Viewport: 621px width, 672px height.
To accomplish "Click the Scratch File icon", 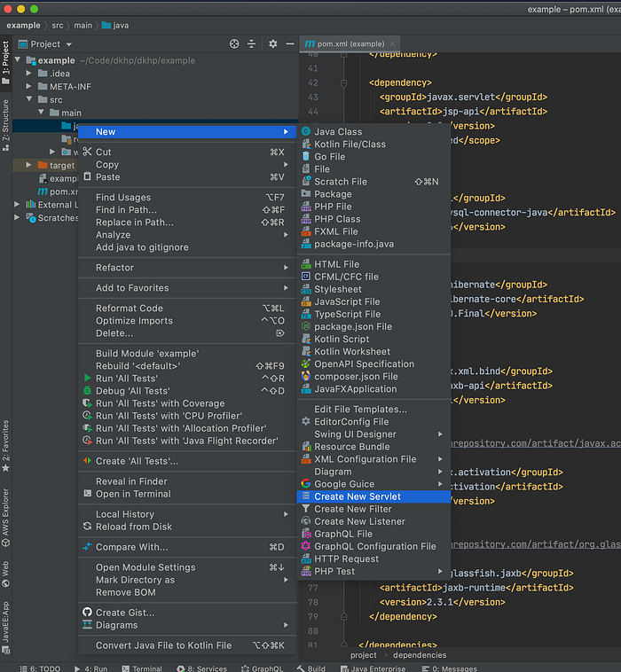I will [x=306, y=181].
